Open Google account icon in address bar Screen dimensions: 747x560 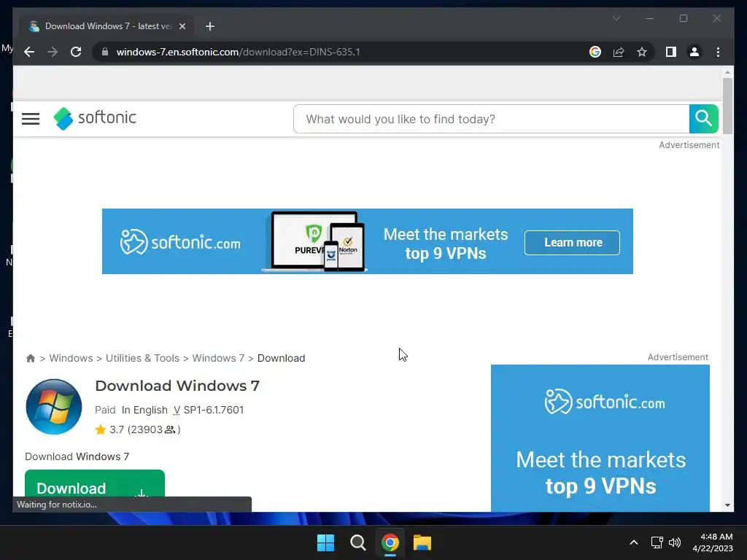point(595,52)
